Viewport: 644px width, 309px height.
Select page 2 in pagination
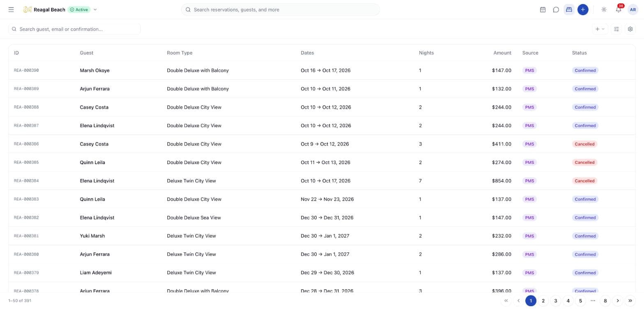[x=543, y=301]
